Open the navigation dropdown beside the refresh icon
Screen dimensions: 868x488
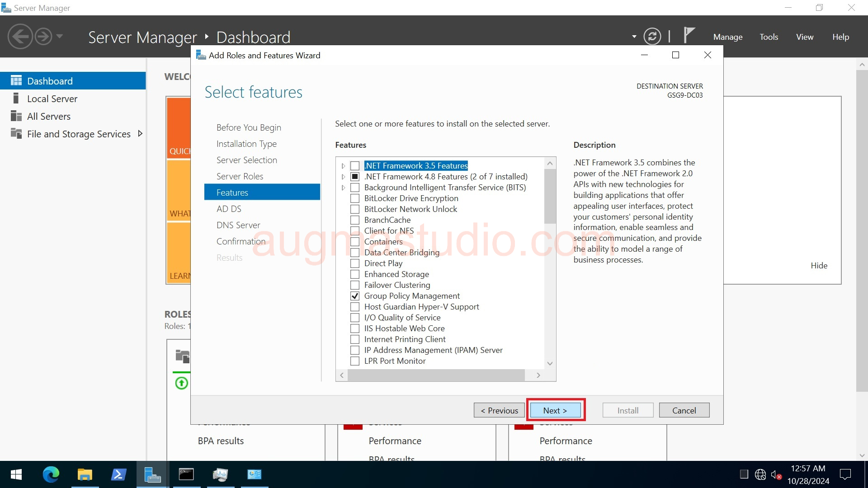[x=633, y=36]
